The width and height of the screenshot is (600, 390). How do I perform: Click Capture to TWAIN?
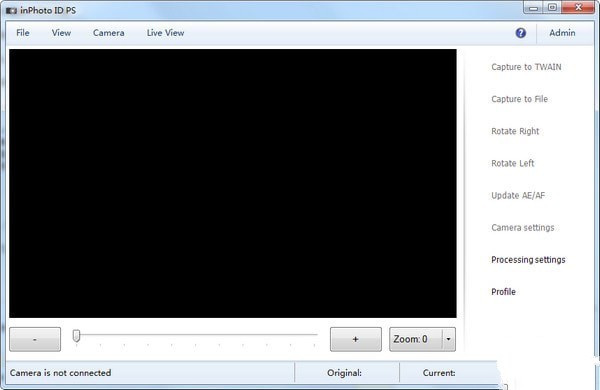526,67
